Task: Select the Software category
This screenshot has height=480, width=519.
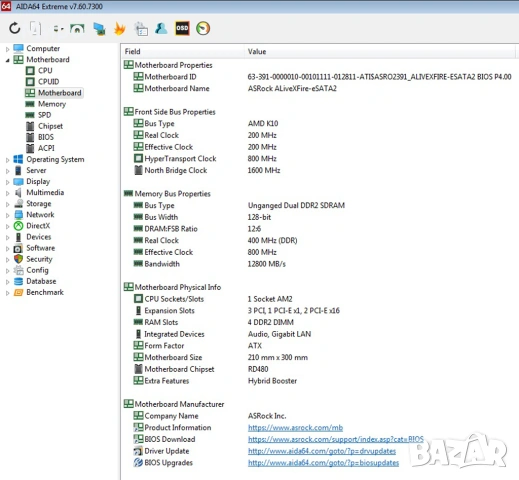Action: click(x=41, y=248)
